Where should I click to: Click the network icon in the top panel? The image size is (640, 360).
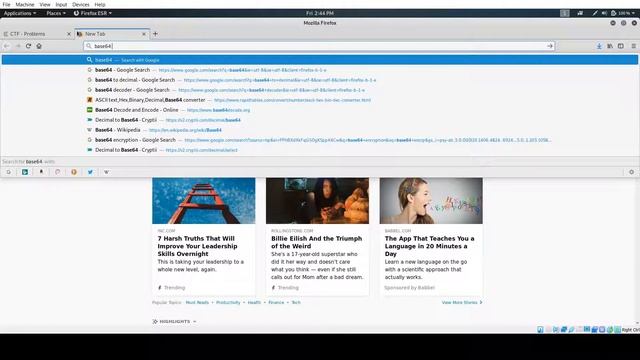click(580, 13)
